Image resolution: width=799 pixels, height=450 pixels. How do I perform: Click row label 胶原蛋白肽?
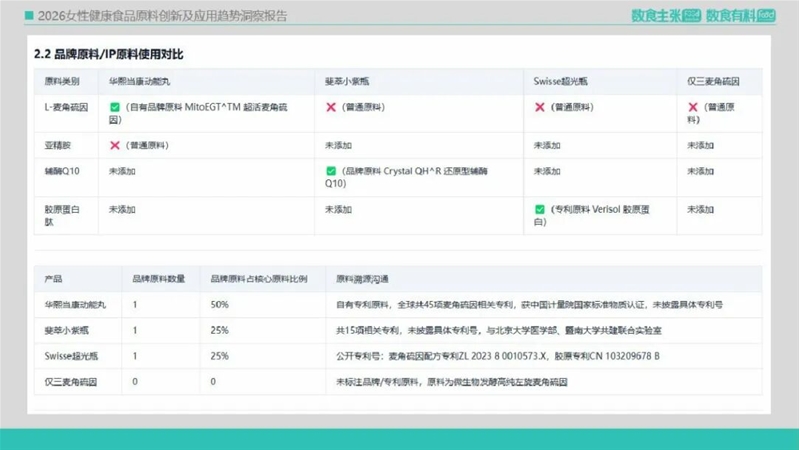coord(62,216)
